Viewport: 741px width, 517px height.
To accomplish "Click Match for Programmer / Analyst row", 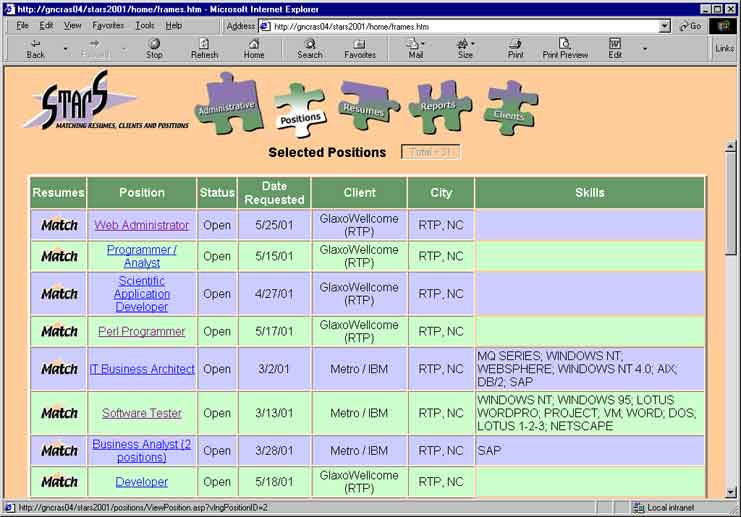I will click(59, 256).
